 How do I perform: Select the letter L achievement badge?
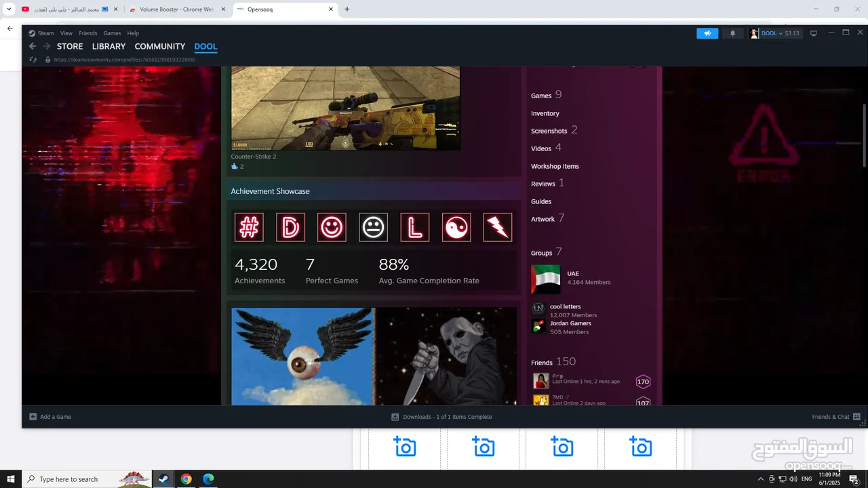tap(414, 227)
